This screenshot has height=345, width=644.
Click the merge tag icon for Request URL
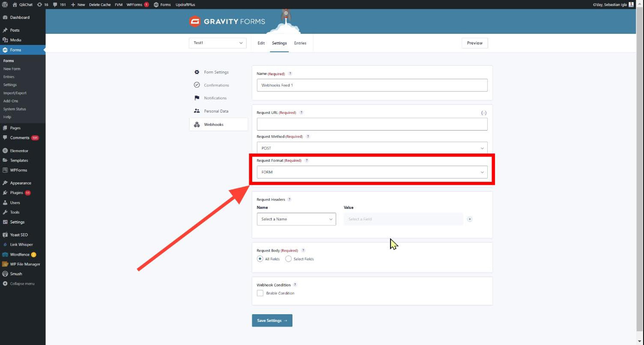click(484, 113)
